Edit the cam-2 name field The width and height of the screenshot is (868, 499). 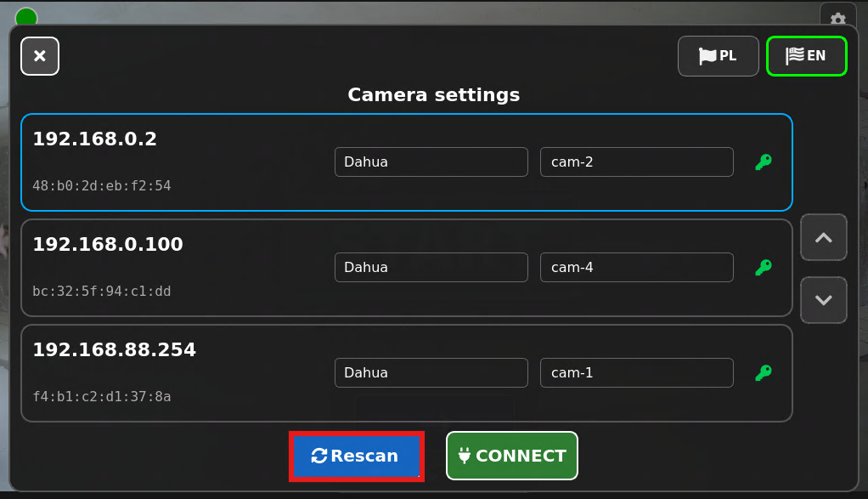tap(637, 162)
